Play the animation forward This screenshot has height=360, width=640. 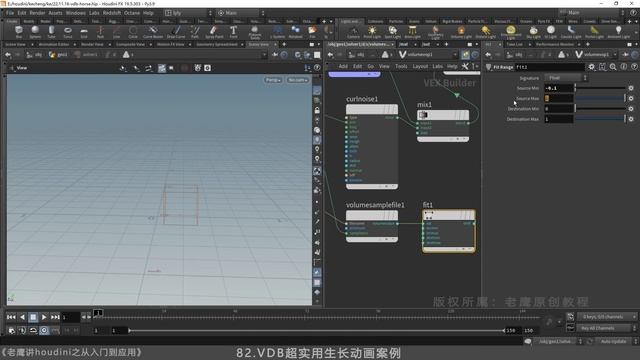tap(44, 317)
